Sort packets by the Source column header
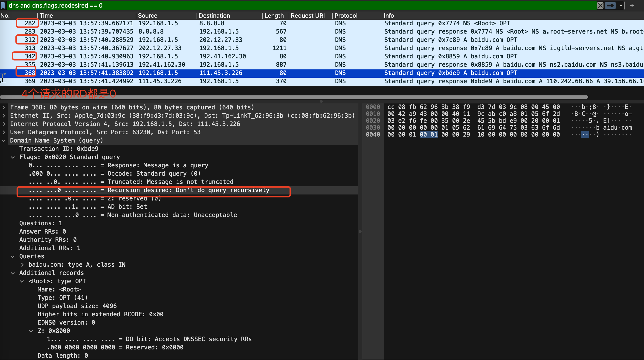 click(166, 15)
